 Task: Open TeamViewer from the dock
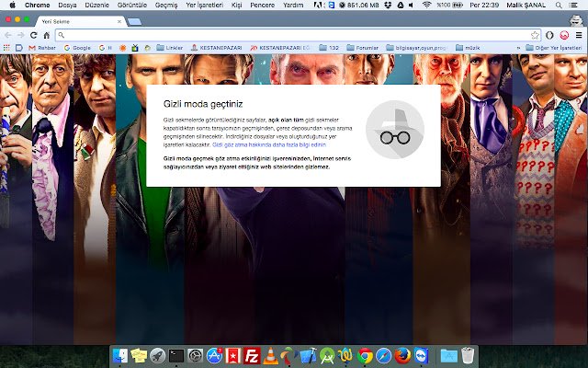coord(422,356)
